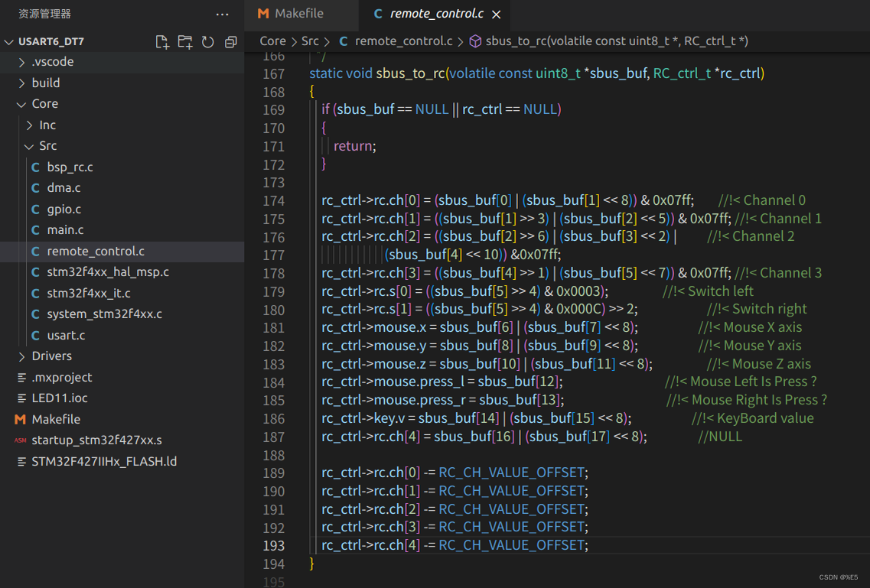
Task: Select the remote_control.c editor tab
Action: click(x=434, y=15)
